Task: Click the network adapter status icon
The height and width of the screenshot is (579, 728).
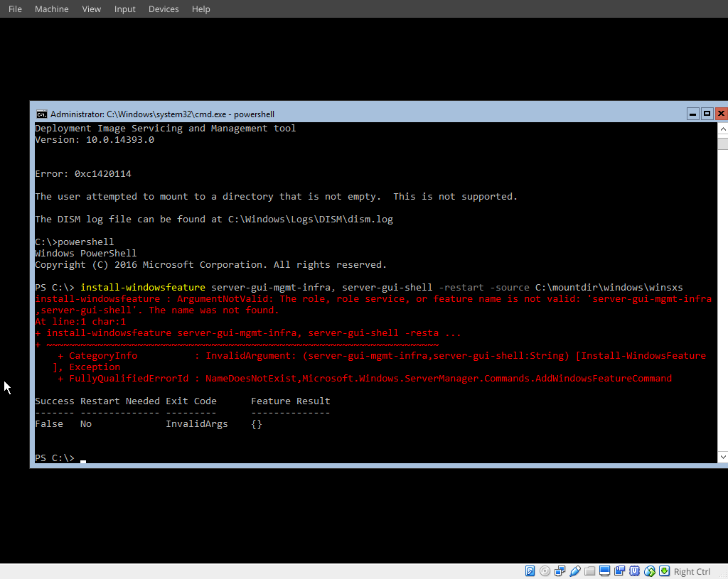Action: point(650,570)
